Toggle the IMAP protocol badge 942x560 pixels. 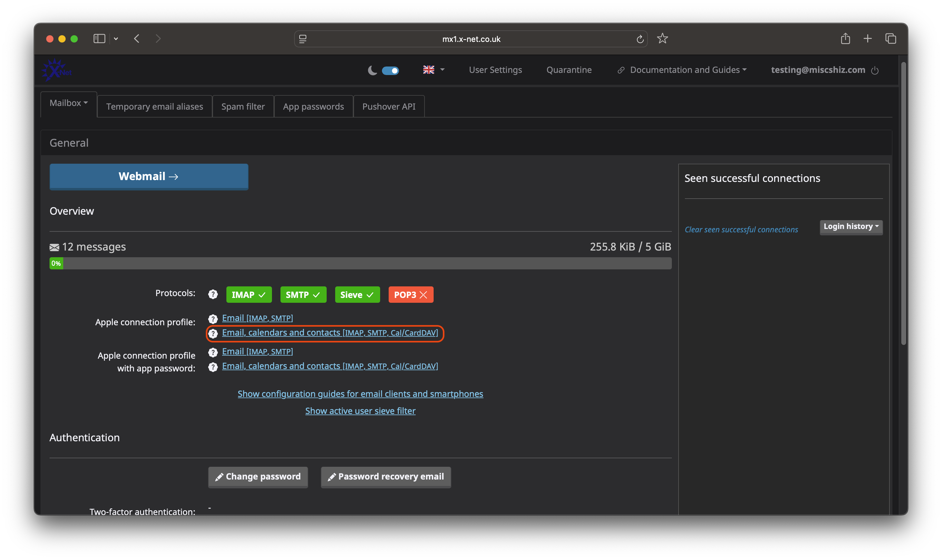(249, 295)
